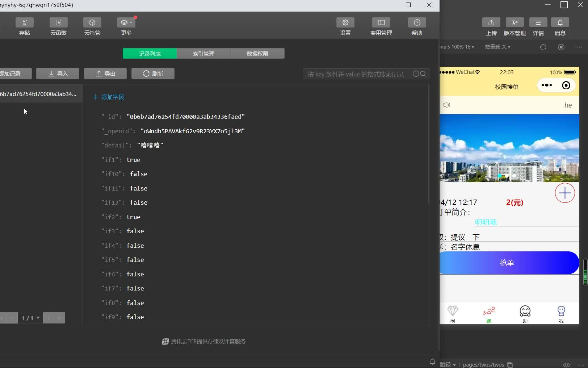The height and width of the screenshot is (368, 588).
Task: Click the 导入 import button
Action: pyautogui.click(x=58, y=74)
